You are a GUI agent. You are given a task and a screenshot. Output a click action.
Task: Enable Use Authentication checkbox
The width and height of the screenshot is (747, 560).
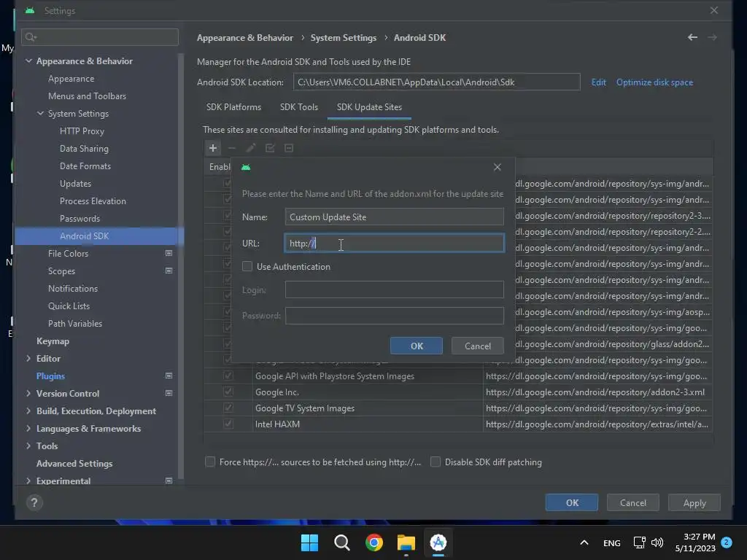(x=247, y=266)
